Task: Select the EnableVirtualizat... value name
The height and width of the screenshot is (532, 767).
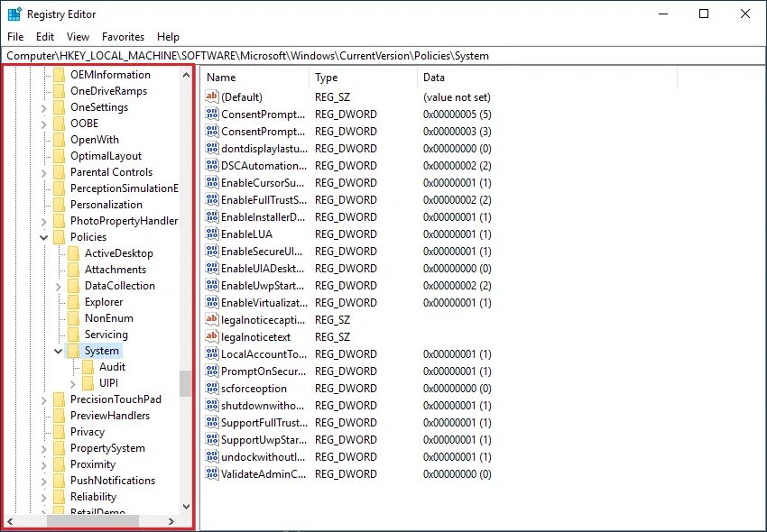Action: 264,303
